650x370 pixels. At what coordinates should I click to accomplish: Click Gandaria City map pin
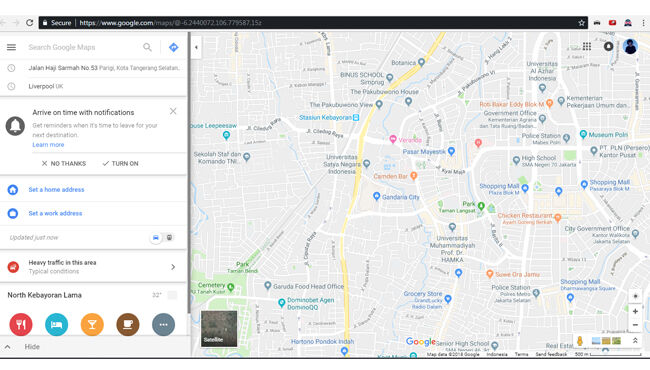coord(376,196)
